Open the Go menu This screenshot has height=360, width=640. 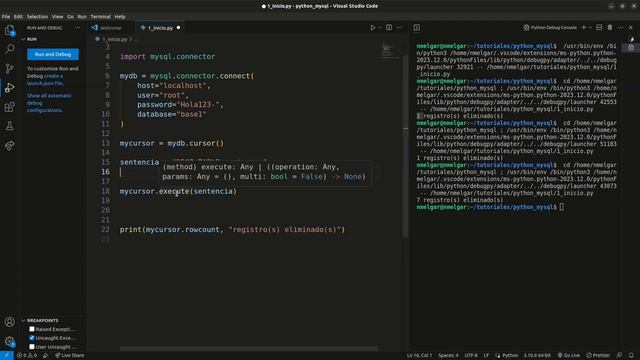coord(71,17)
